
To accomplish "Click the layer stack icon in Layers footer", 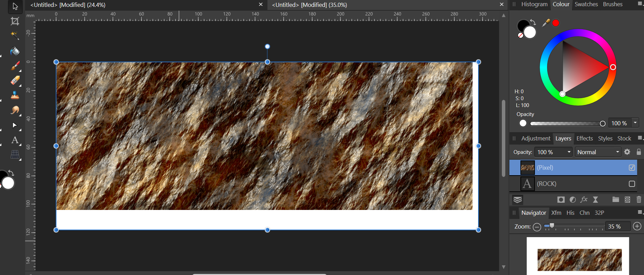I will pos(518,200).
